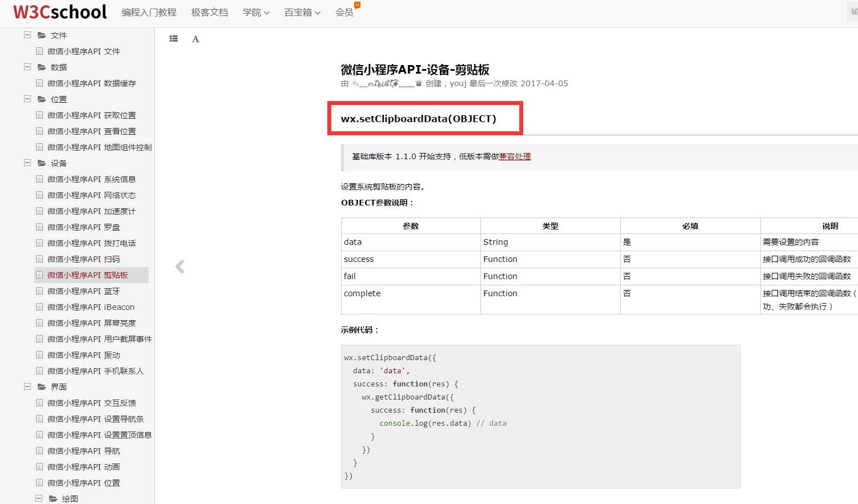
Task: Collapse the 界面 tree section
Action: tap(27, 387)
